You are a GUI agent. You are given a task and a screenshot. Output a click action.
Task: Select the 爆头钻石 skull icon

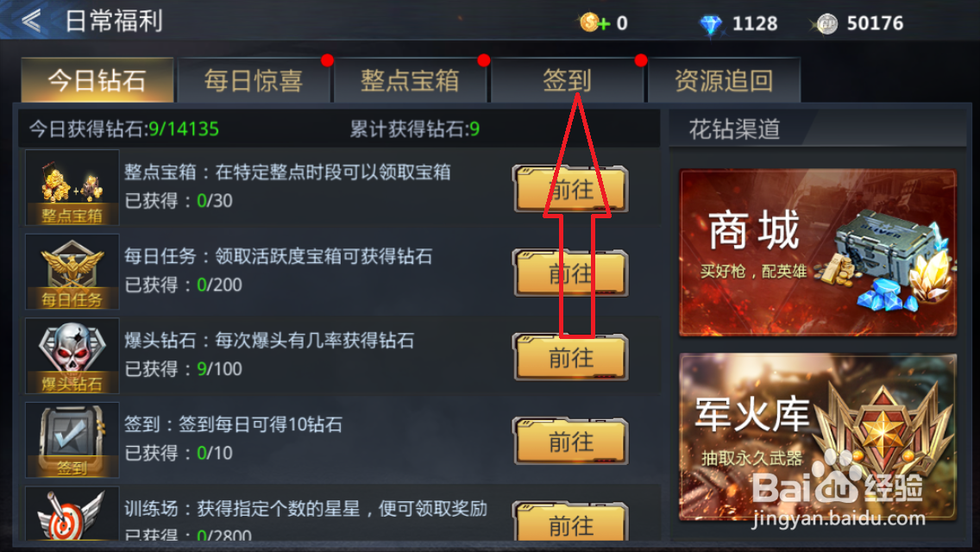72,355
